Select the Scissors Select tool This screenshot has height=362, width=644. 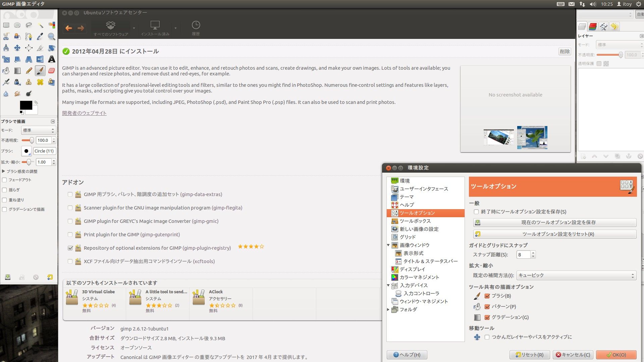click(6, 37)
